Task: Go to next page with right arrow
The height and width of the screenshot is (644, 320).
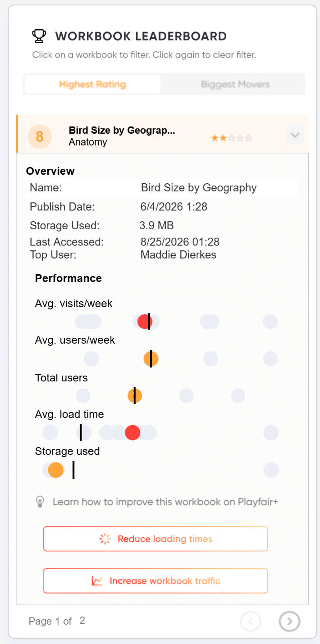Action: click(290, 621)
